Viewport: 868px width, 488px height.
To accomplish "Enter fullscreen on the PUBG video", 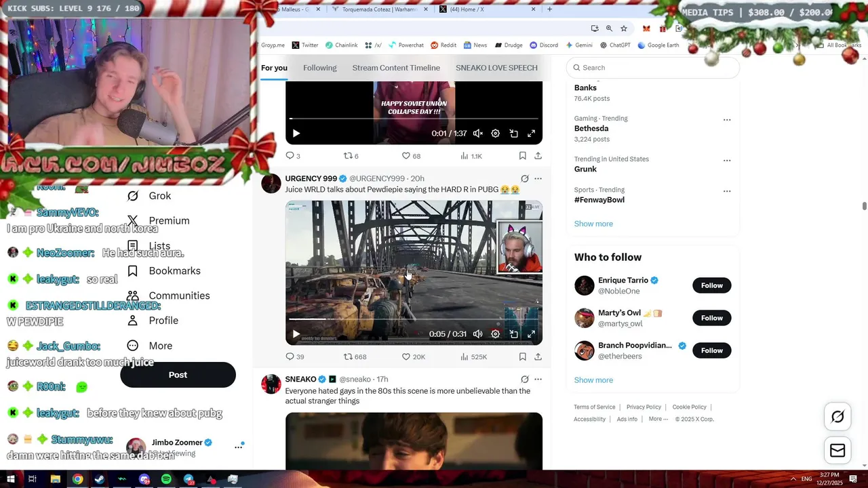I will click(532, 334).
